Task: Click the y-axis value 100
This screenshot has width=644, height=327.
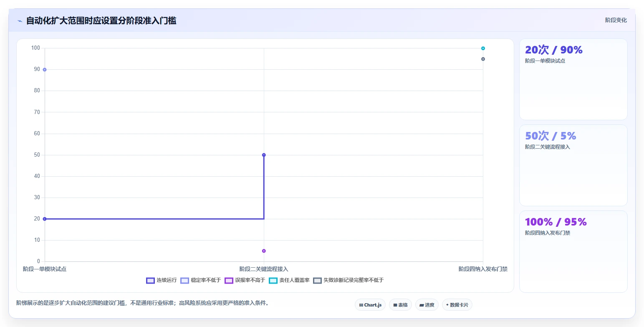Action: coord(35,48)
